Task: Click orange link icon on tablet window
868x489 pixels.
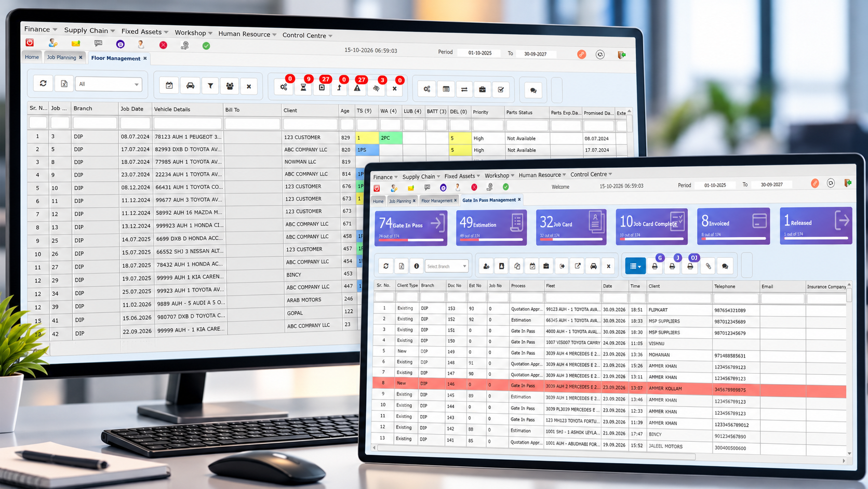Action: (815, 183)
